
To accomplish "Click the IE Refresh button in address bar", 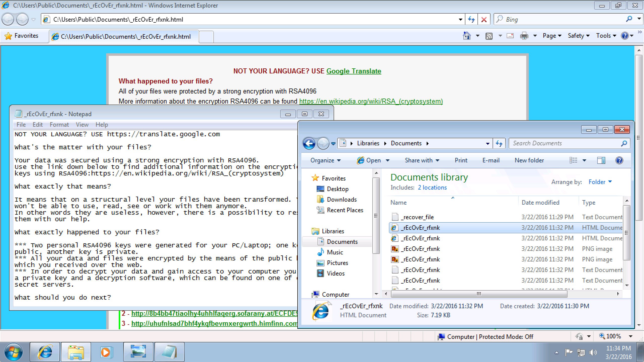I will 471,19.
